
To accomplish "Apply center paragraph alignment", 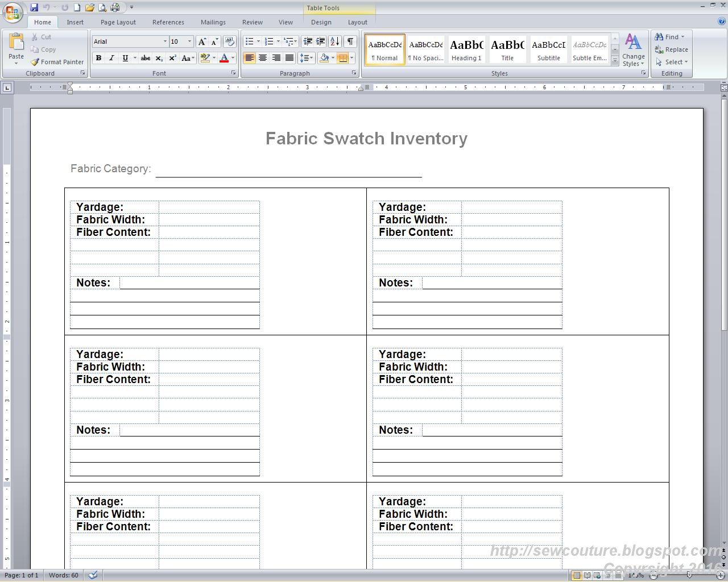I will (x=263, y=57).
